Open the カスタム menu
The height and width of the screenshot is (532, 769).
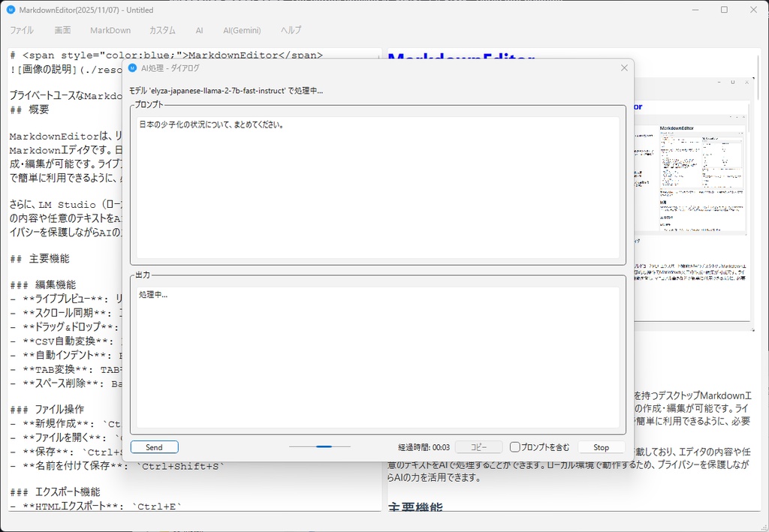click(x=162, y=30)
